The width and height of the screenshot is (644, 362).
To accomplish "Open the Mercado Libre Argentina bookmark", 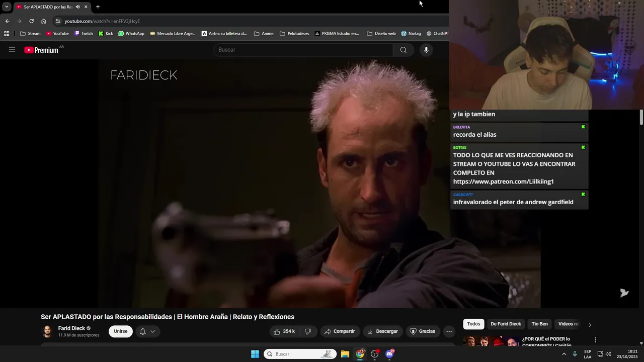I will tap(173, 34).
